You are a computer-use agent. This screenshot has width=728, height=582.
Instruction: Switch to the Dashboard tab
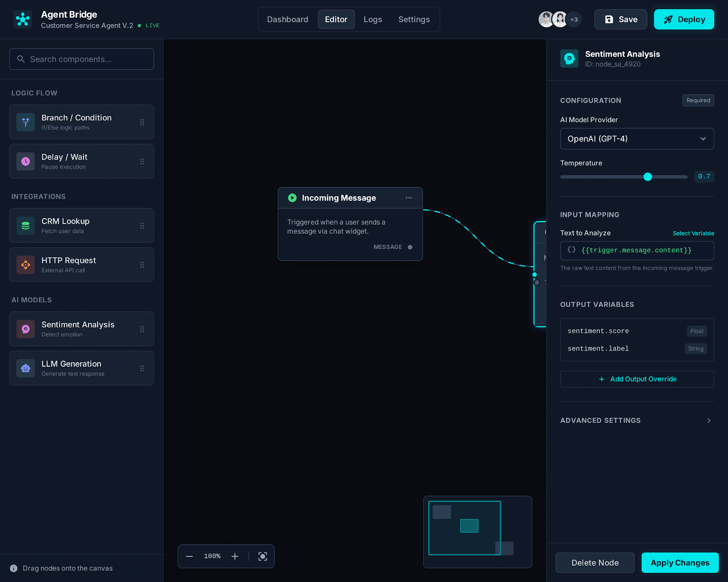click(x=288, y=20)
